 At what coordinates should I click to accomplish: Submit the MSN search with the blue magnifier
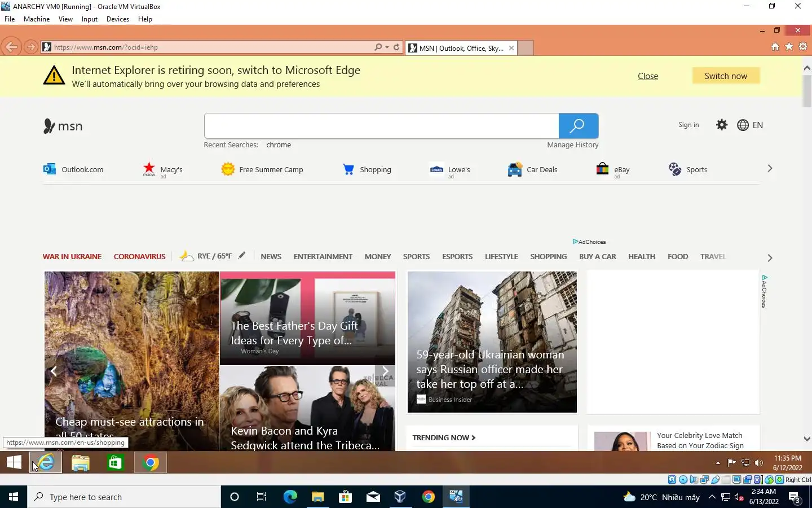point(578,126)
